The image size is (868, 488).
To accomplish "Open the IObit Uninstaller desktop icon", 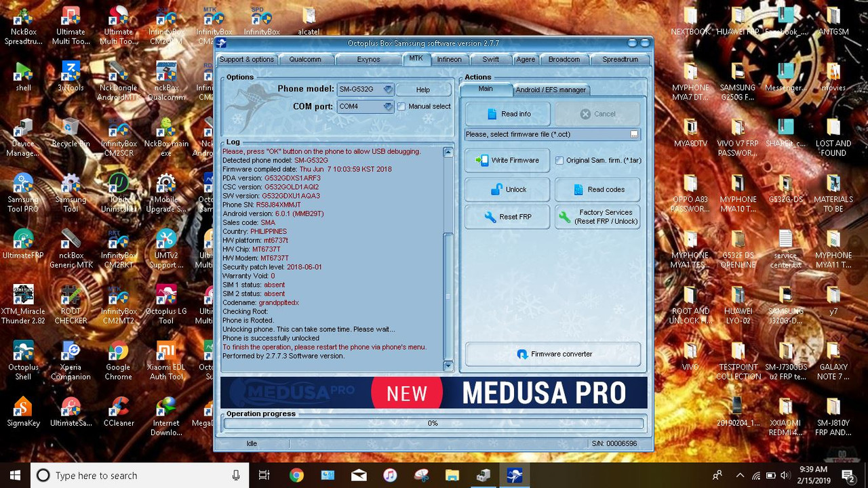I will coord(119,192).
